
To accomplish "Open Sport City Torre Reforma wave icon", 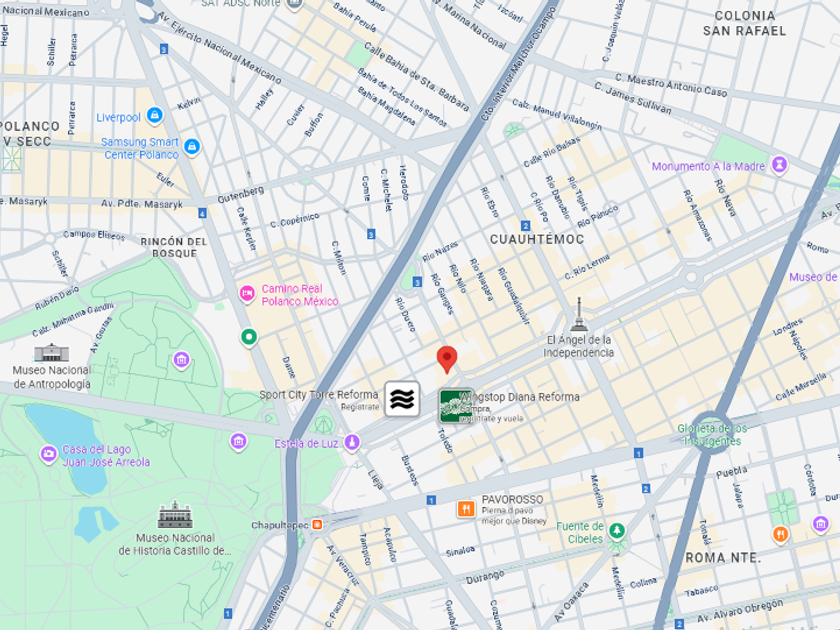I will point(402,399).
